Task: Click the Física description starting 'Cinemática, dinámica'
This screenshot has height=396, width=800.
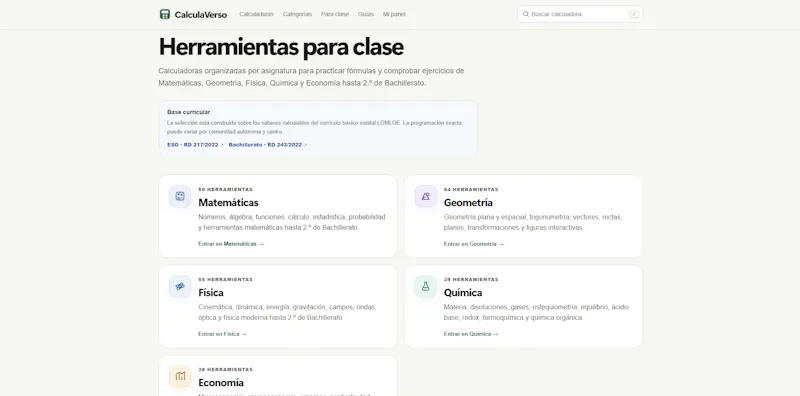Action: click(x=287, y=312)
